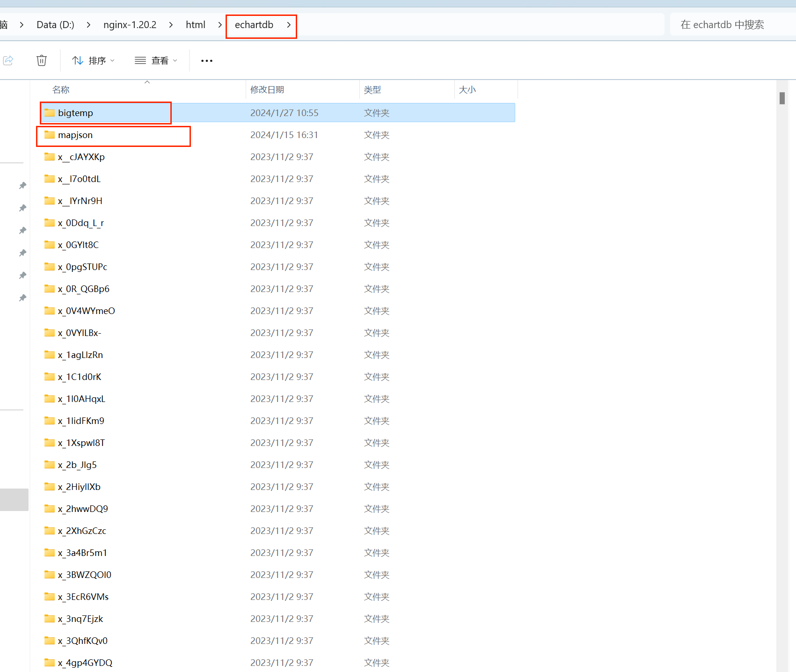
Task: Select the x_0V4WYmeO folder icon
Action: (x=50, y=311)
